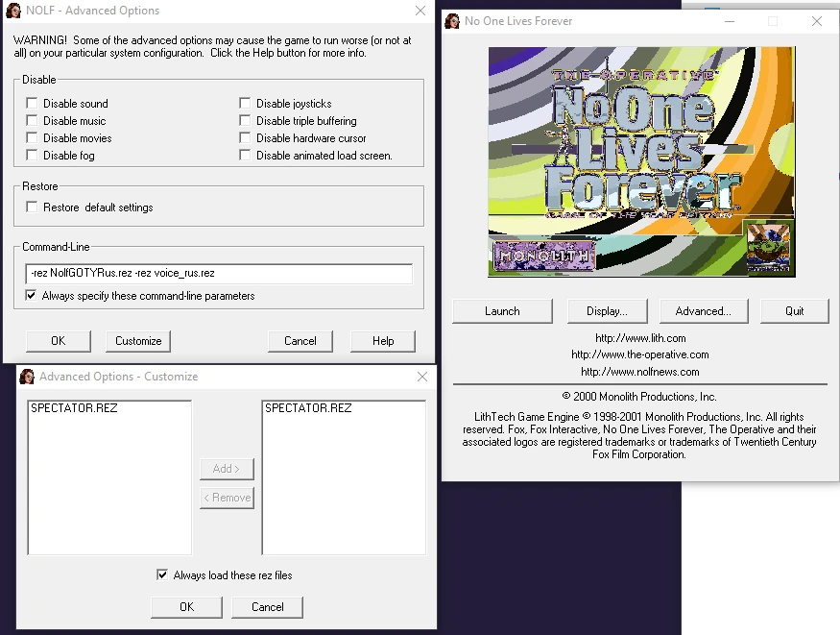Uncheck Always load these rez files
This screenshot has width=840, height=635.
pos(162,575)
